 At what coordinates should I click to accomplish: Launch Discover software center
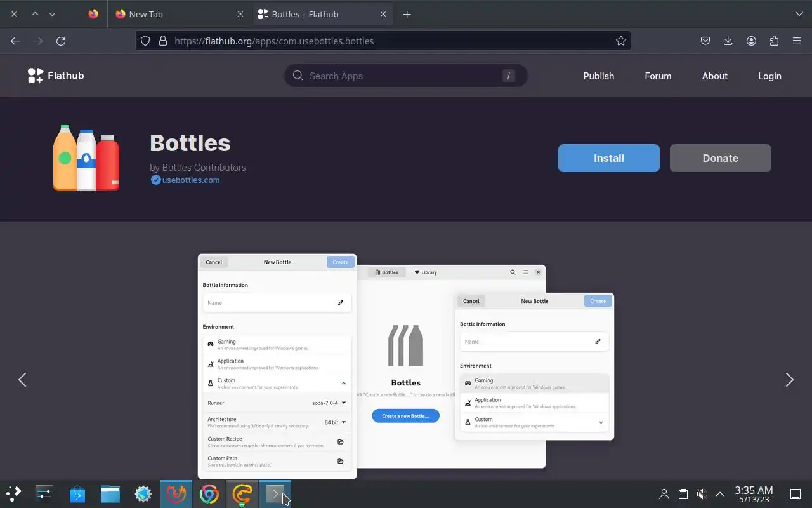click(x=77, y=493)
